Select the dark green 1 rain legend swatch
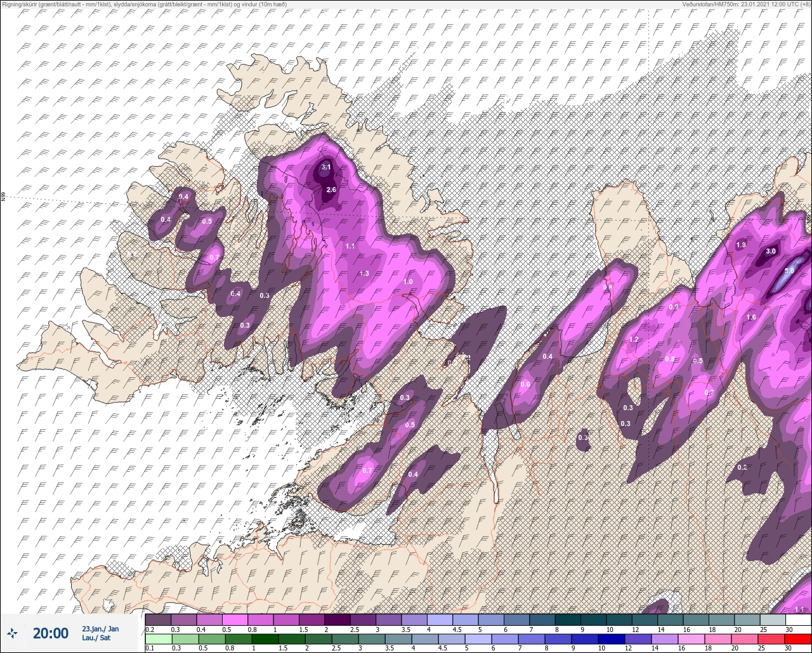 click(265, 639)
